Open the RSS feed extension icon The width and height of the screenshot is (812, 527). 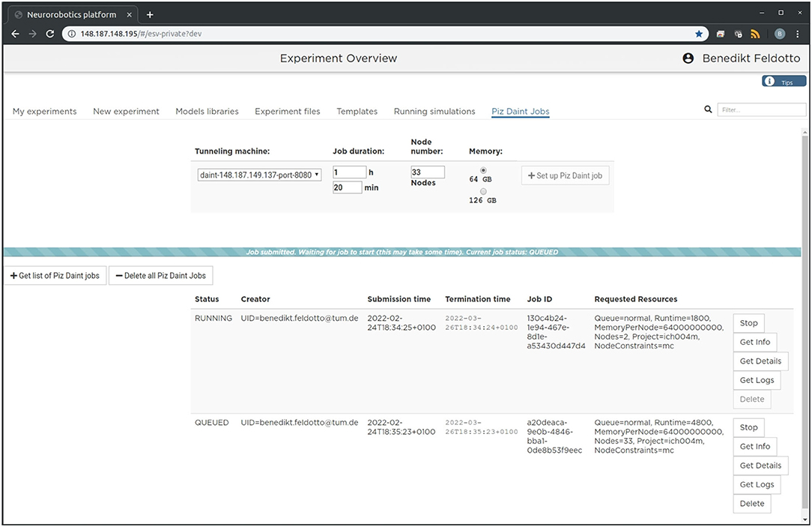(755, 34)
